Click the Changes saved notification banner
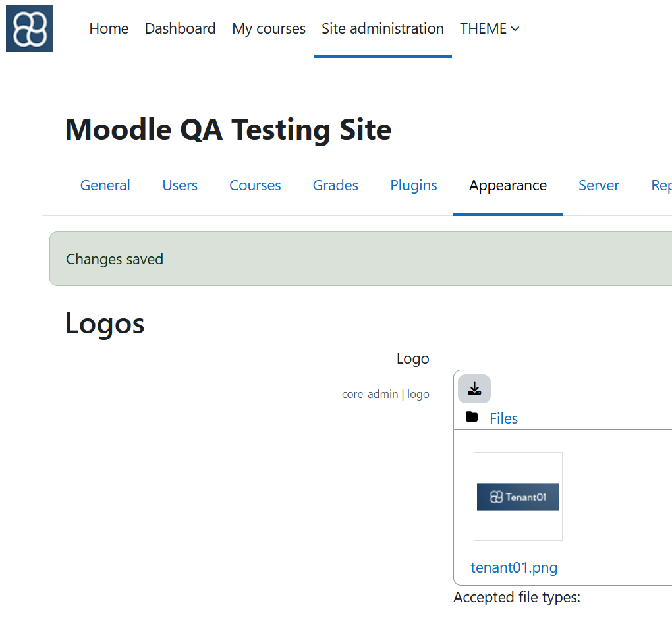The width and height of the screenshot is (672, 618). [361, 259]
